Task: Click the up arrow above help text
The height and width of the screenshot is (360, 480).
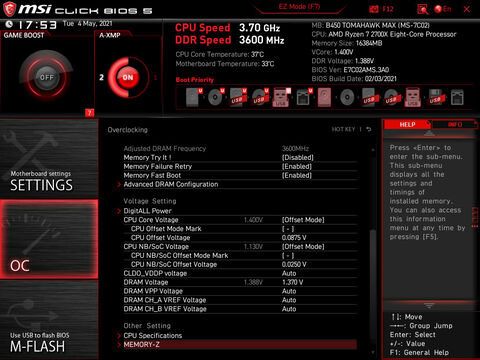Action: click(x=429, y=133)
